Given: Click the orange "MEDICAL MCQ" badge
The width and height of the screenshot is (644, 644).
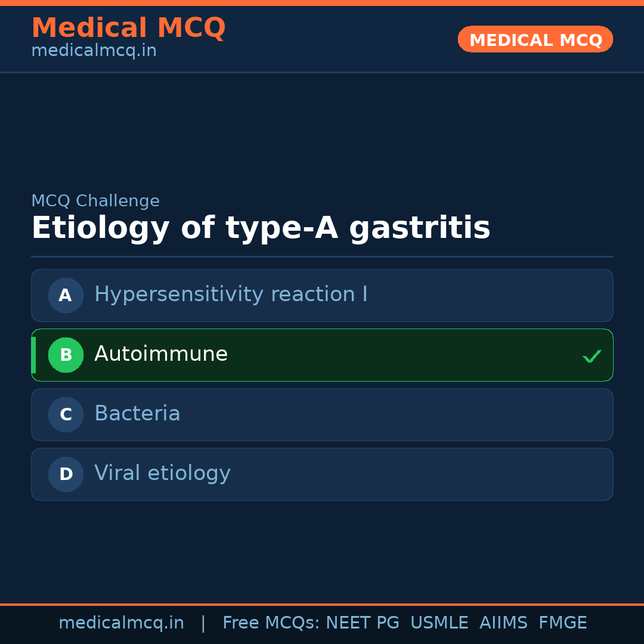Looking at the screenshot, I should click(x=535, y=39).
